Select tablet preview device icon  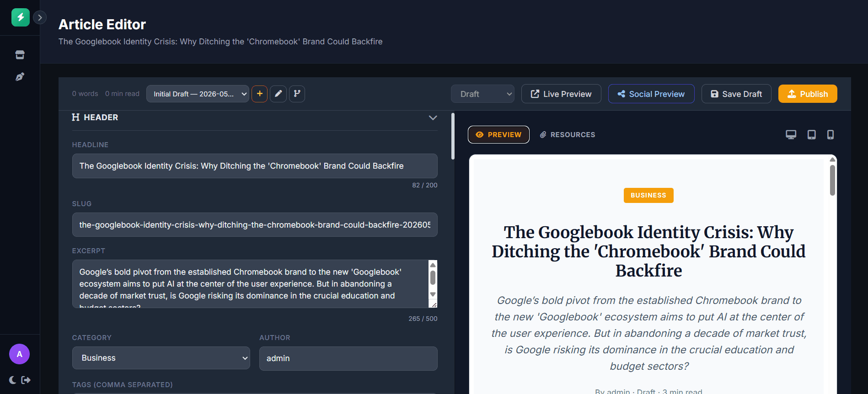[x=811, y=135]
